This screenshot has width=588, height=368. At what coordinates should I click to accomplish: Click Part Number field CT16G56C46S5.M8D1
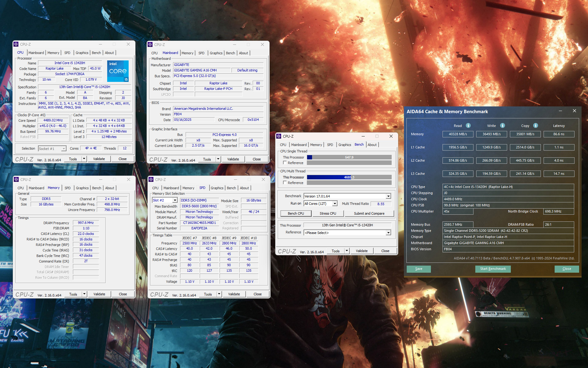click(199, 223)
